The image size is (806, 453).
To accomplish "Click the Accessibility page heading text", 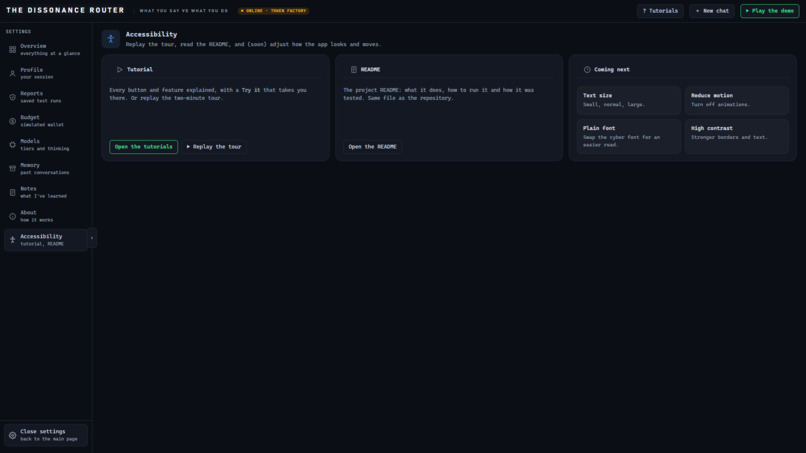I will pyautogui.click(x=151, y=34).
